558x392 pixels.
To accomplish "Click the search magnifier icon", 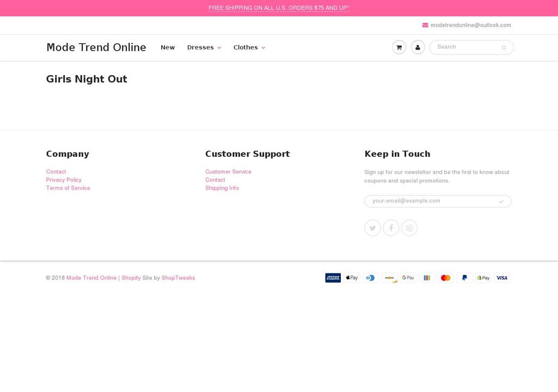I will point(503,48).
